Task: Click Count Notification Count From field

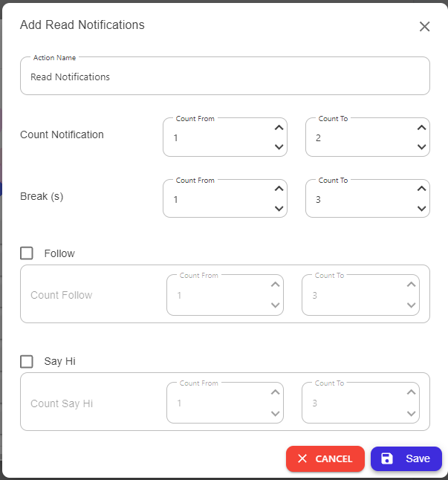Action: tap(225, 137)
